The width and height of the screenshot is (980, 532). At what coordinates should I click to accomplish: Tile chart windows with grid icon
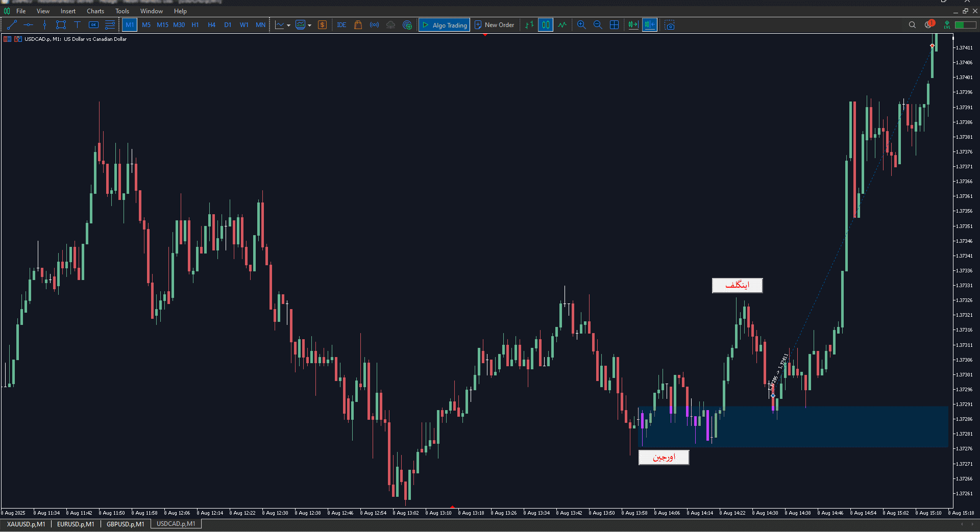coord(614,24)
